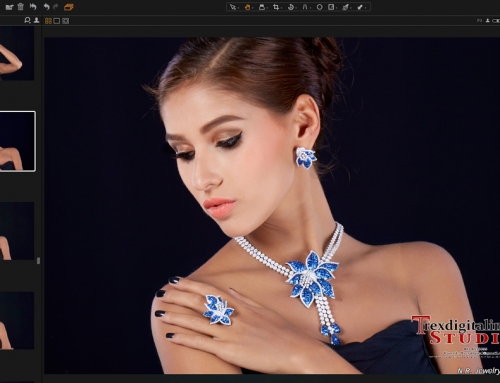This screenshot has height=383, width=500.
Task: Select the pointer cursor tool
Action: tap(232, 7)
